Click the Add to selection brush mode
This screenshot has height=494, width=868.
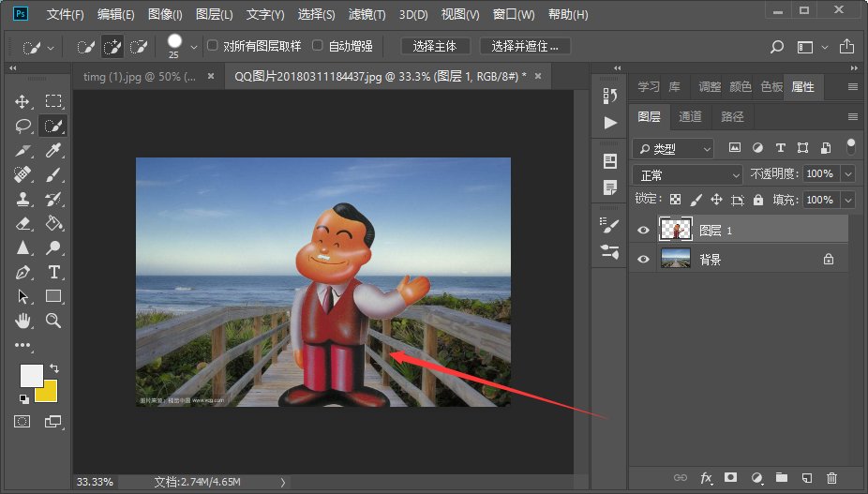[x=112, y=47]
